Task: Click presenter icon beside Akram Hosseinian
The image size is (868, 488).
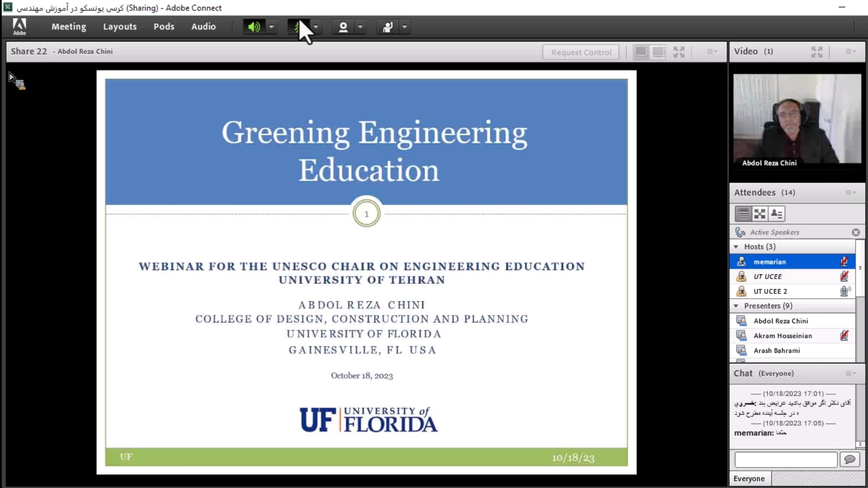Action: tap(741, 336)
